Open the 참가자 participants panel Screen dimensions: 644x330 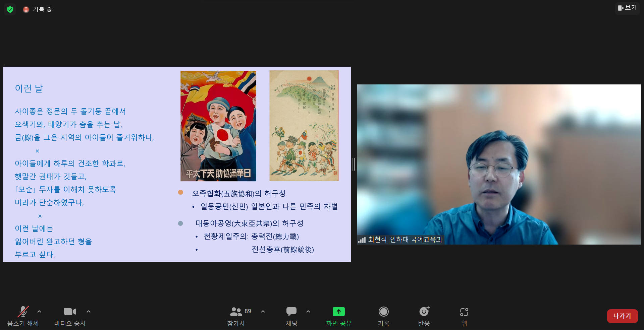(x=236, y=316)
